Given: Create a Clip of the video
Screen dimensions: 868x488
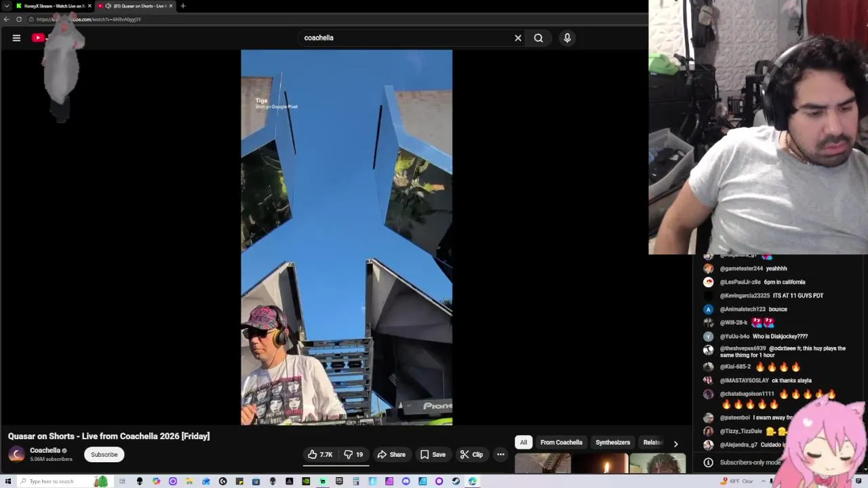Looking at the screenshot, I should tap(471, 454).
